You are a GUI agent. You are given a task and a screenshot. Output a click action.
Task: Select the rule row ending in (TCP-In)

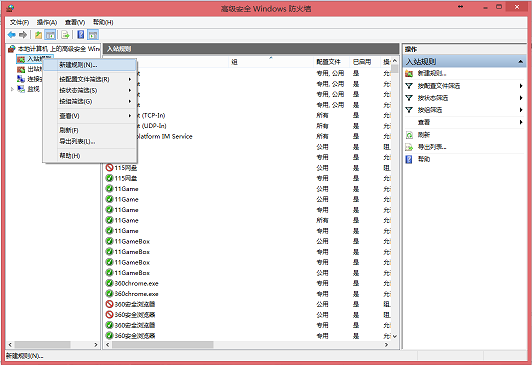[x=248, y=115]
